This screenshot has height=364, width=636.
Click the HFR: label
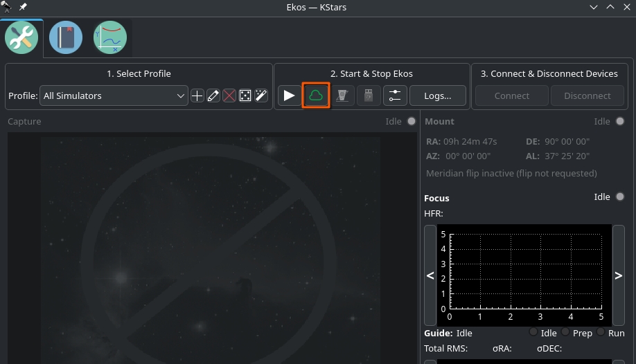[x=434, y=214]
